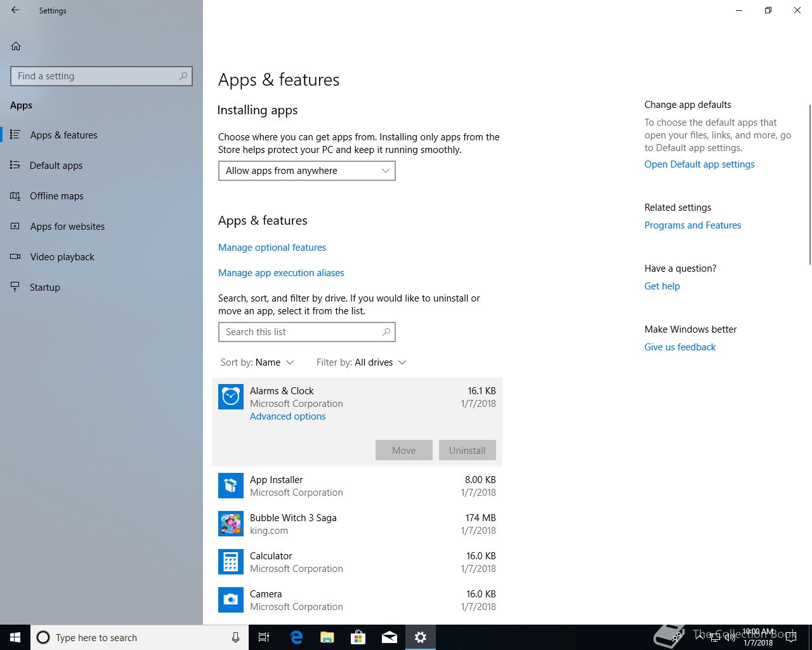Open Action Center notifications icon

pyautogui.click(x=791, y=637)
